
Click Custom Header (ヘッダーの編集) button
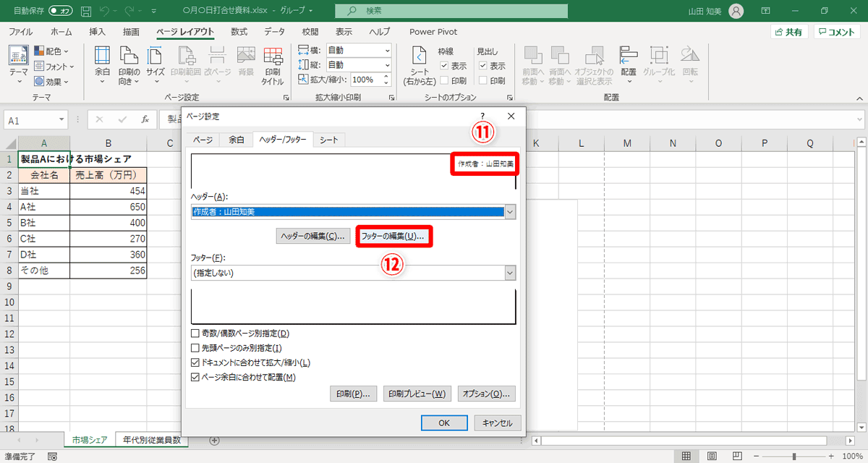tap(314, 236)
